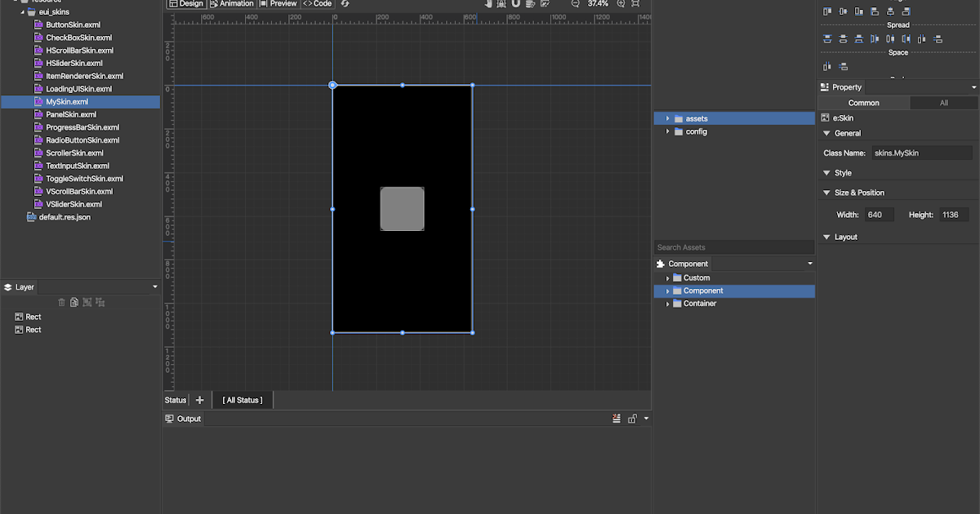Collapse the Size & Position section

pos(826,193)
